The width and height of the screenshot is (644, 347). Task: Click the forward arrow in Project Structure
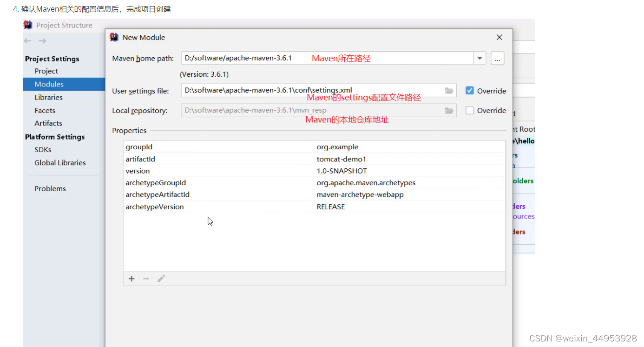coord(42,41)
